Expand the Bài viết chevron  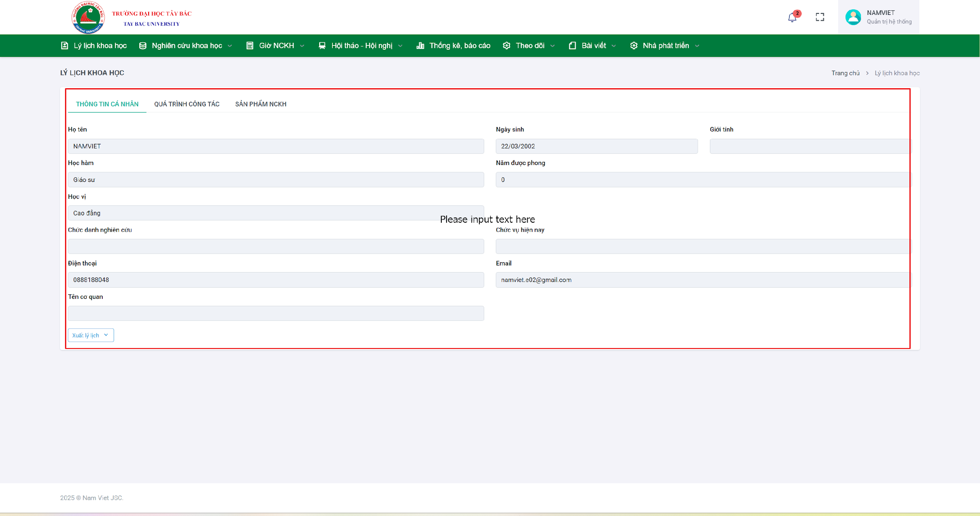click(614, 46)
